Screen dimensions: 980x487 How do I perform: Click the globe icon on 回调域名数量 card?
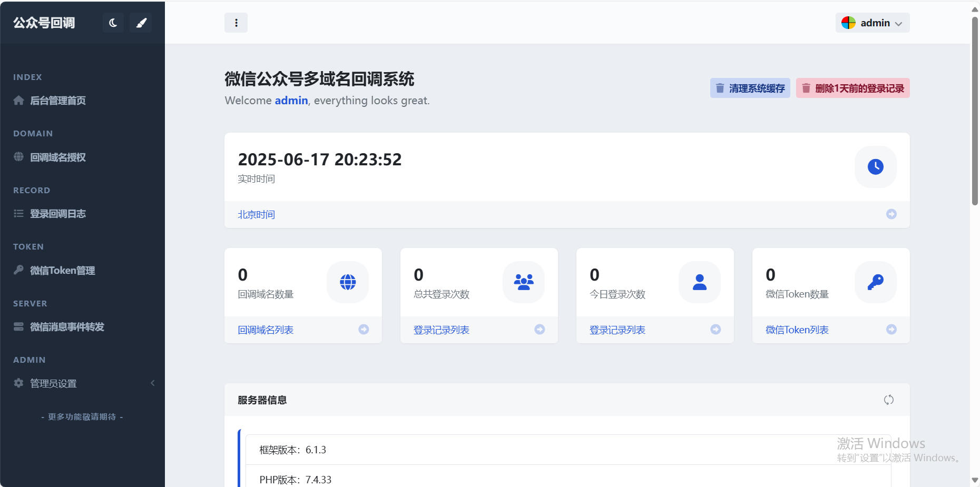click(x=348, y=282)
